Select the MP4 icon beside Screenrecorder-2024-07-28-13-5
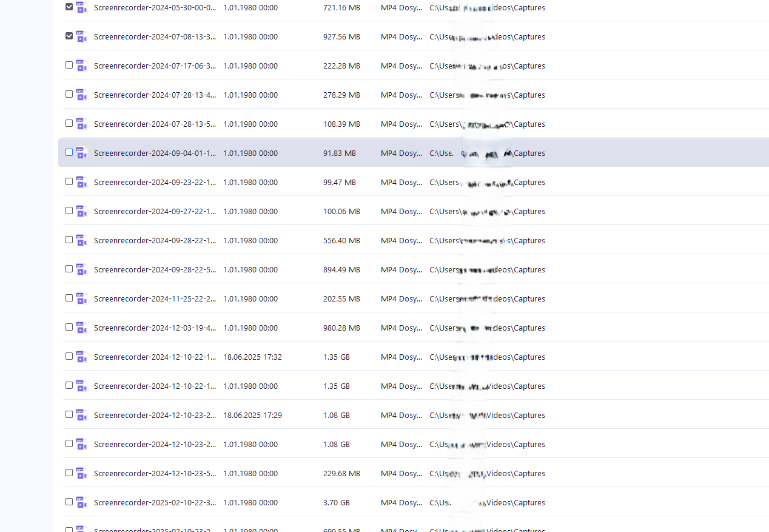This screenshot has width=769, height=532. (x=81, y=124)
